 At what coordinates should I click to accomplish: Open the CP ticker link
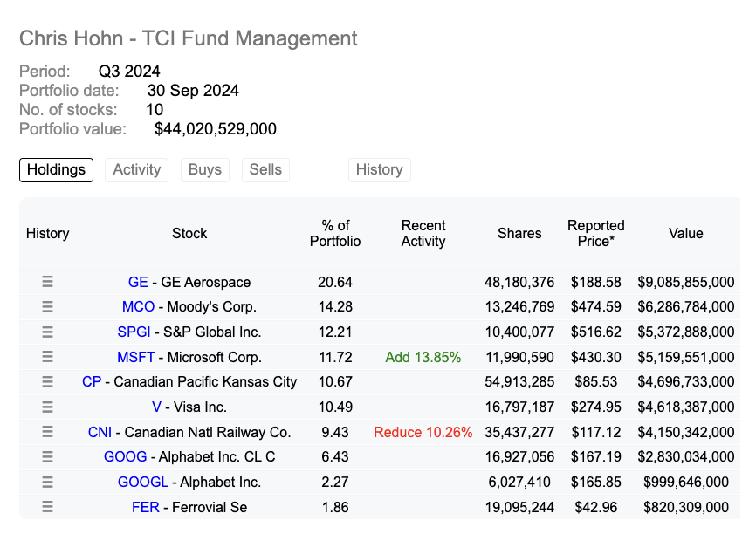92,381
